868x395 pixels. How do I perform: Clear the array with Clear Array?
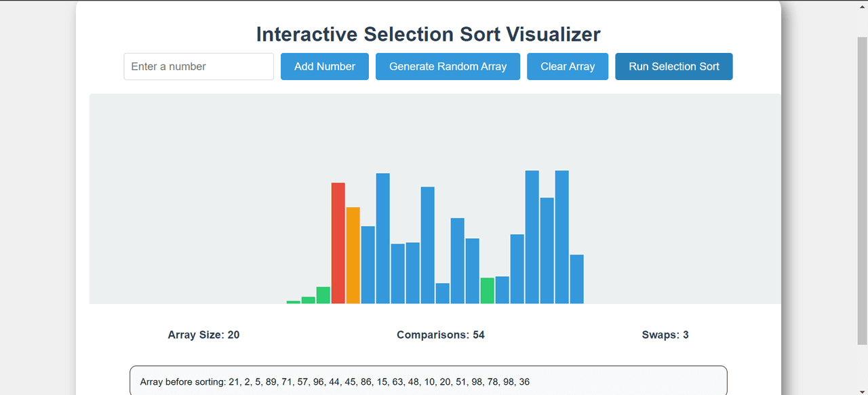click(568, 67)
